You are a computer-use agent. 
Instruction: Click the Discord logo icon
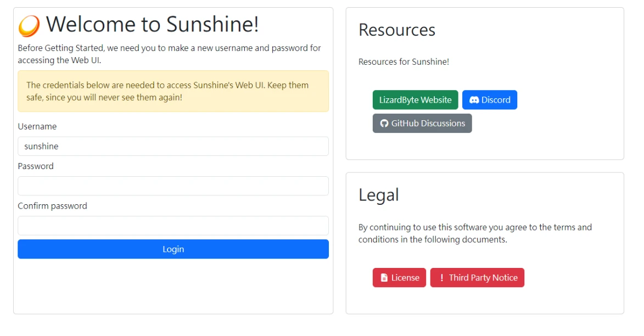pyautogui.click(x=474, y=100)
